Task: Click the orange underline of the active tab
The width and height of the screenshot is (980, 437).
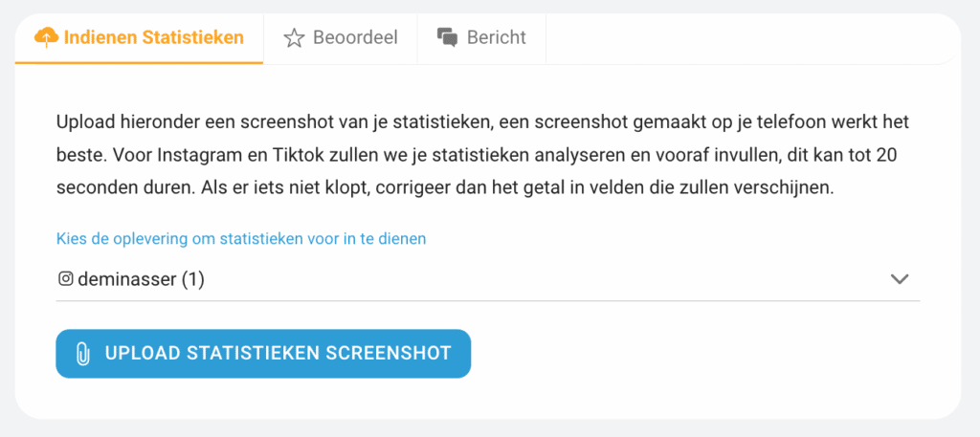Action: click(x=139, y=63)
